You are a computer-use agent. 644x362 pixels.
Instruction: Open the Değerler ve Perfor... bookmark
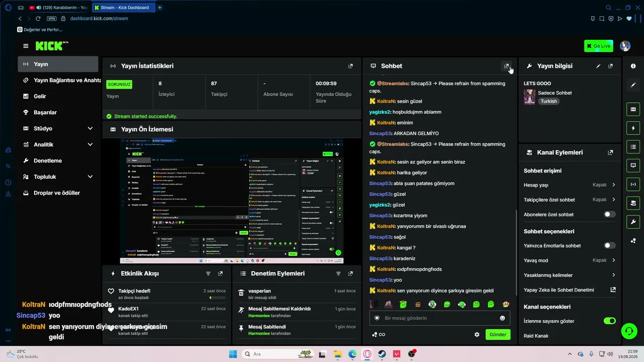(x=40, y=30)
